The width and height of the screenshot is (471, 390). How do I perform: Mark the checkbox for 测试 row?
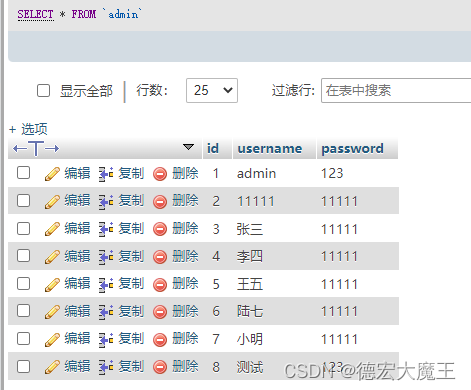click(23, 366)
